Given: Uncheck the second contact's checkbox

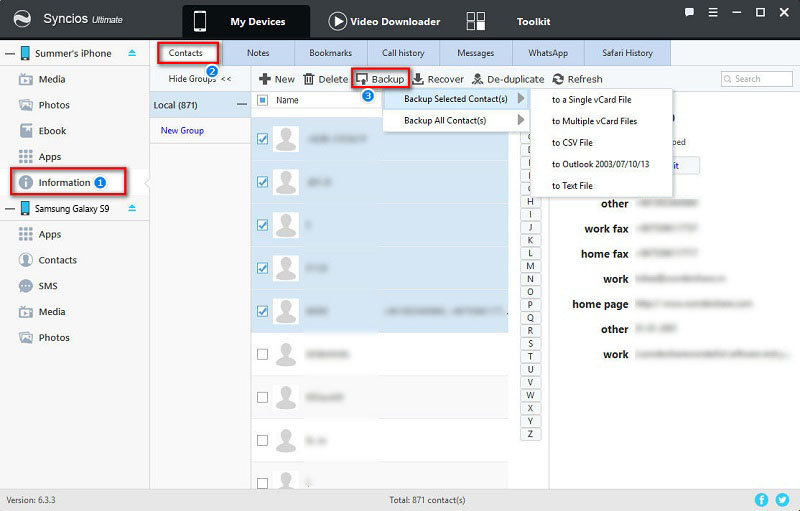Looking at the screenshot, I should 262,182.
